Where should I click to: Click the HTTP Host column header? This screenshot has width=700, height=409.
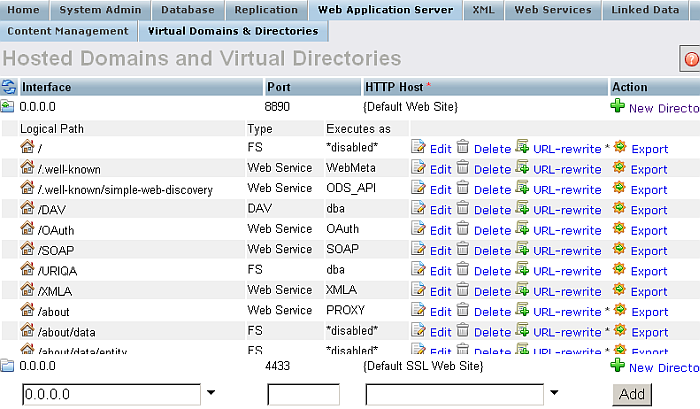485,87
